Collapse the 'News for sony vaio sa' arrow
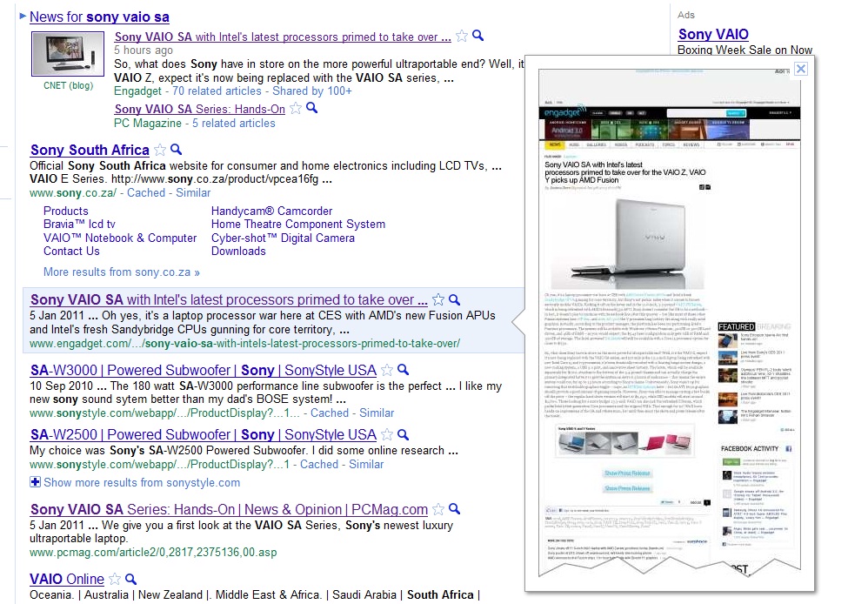Viewport: 868px width, 604px height. (x=23, y=16)
